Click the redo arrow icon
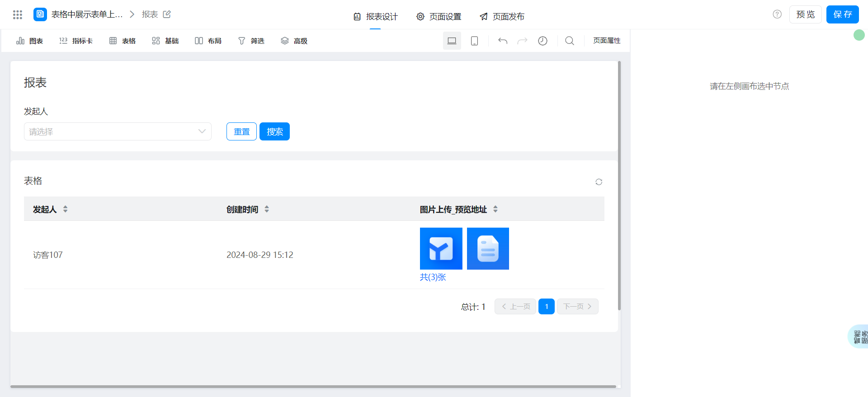The width and height of the screenshot is (868, 397). [522, 41]
